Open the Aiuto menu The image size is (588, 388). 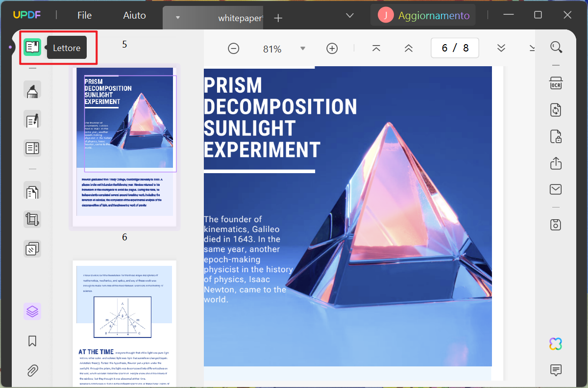[135, 15]
